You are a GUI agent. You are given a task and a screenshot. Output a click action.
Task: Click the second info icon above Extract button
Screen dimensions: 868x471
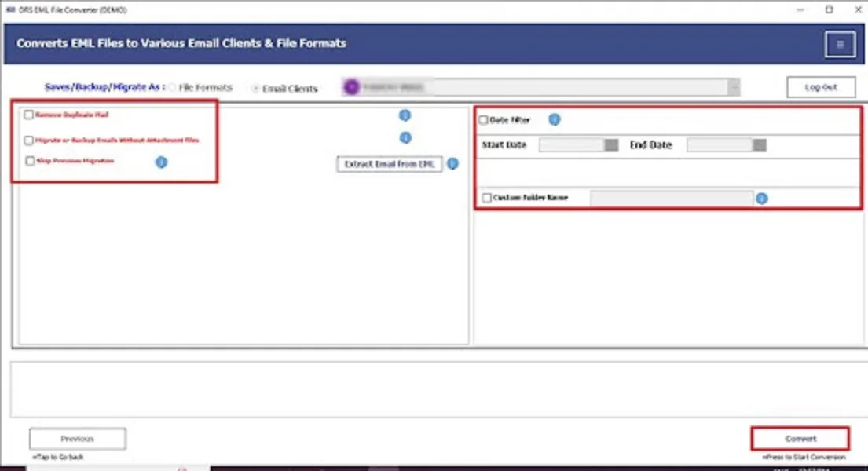pos(405,138)
